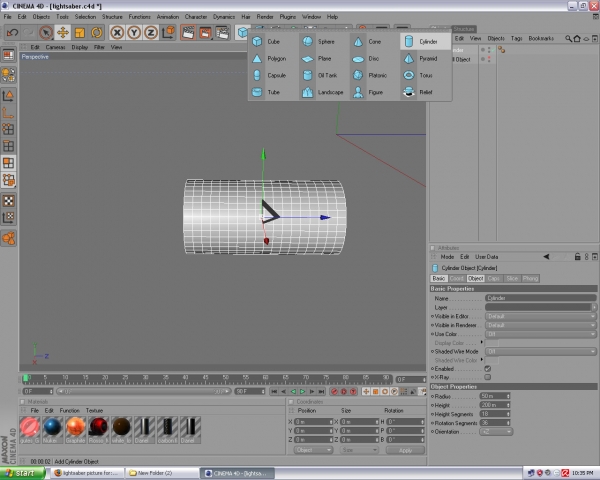Toggle world coordinate system icon
This screenshot has width=600, height=480.
168,33
